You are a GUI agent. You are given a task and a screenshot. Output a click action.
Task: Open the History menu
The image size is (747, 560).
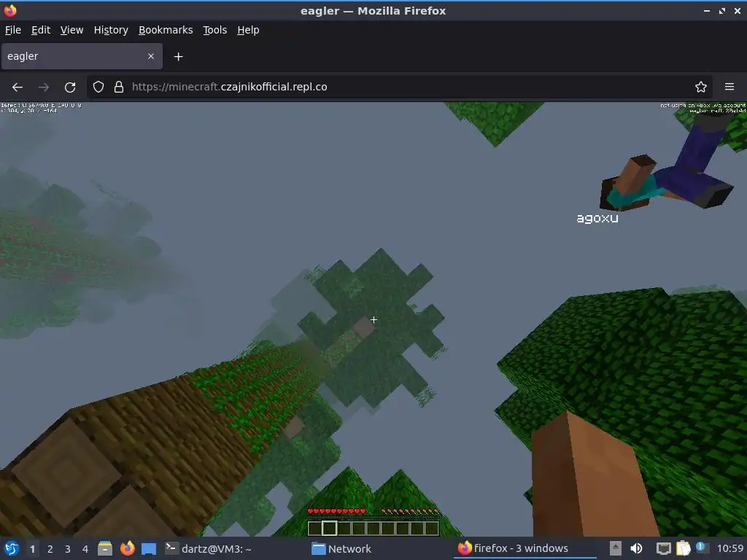[x=111, y=30]
